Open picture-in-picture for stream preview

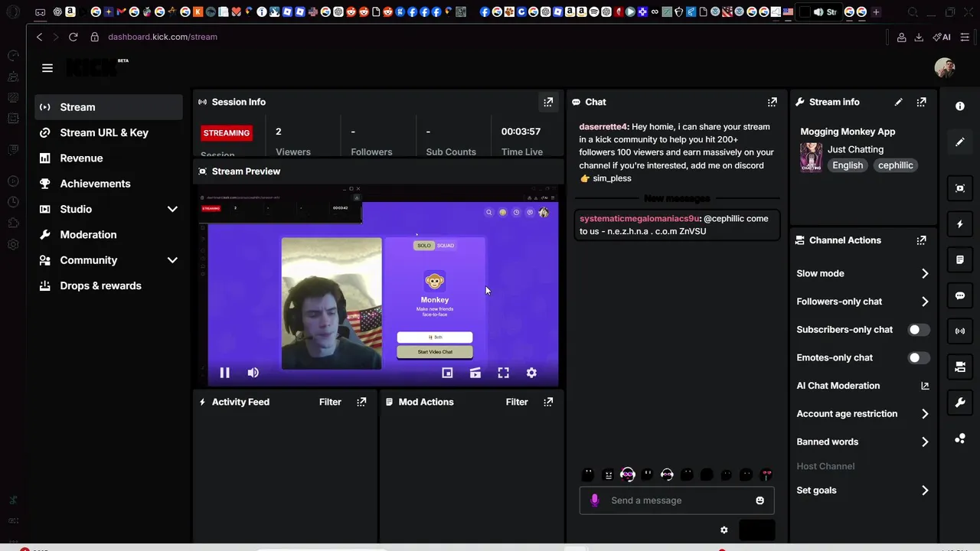447,373
